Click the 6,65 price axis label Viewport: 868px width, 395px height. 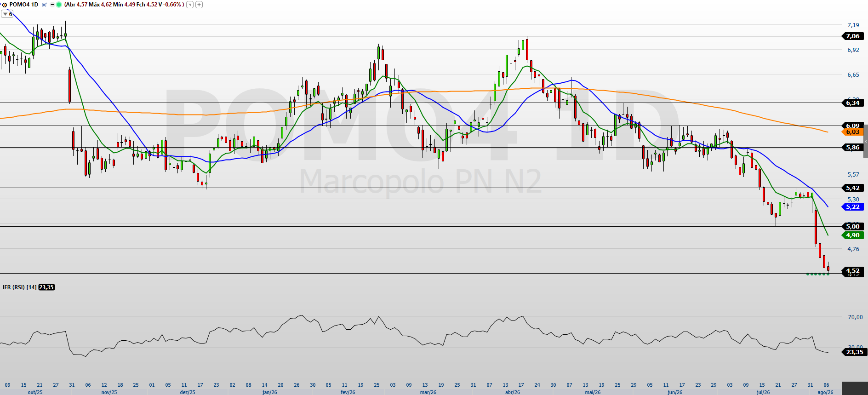pyautogui.click(x=853, y=75)
